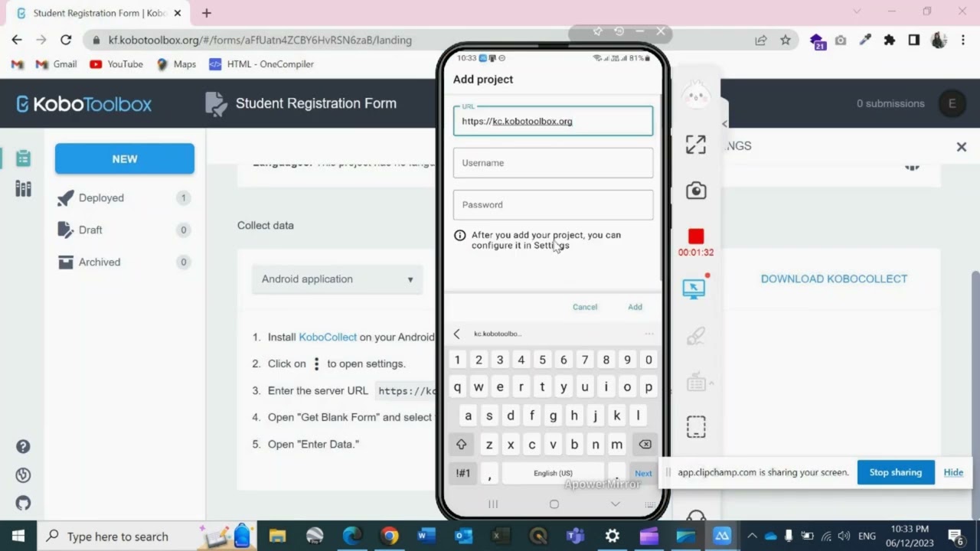Tap the Android home navigation button
Screen dimensions: 980x551
point(554,504)
